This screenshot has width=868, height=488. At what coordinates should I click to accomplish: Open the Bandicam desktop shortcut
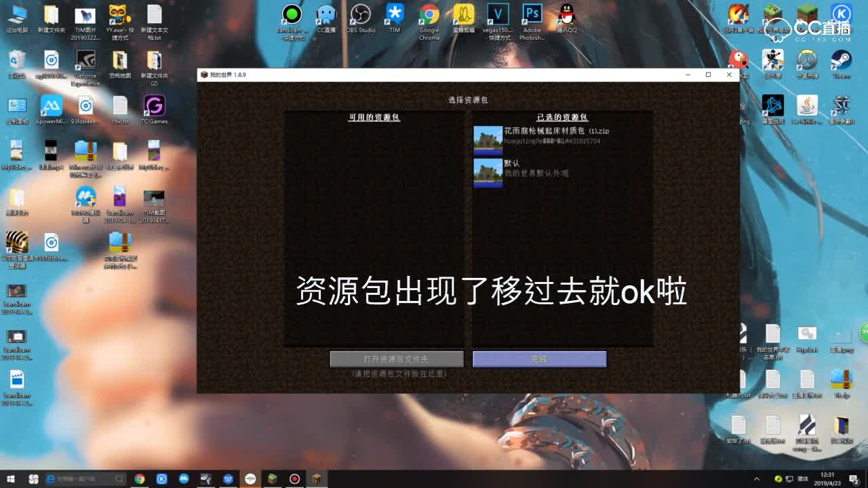292,22
